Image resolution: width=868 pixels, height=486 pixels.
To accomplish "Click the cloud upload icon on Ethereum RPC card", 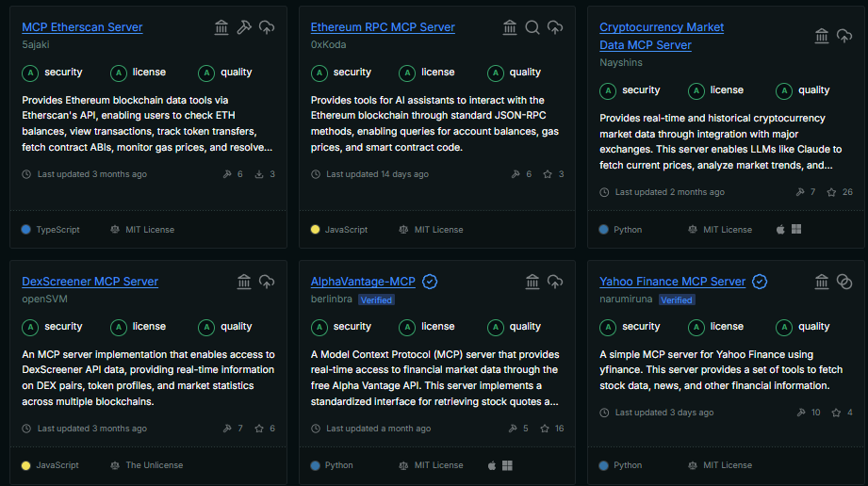I will click(555, 27).
